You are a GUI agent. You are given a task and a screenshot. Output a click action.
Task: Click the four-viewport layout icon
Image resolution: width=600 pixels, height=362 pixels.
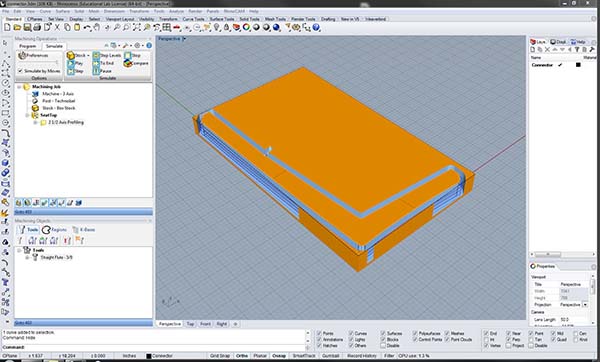click(166, 27)
